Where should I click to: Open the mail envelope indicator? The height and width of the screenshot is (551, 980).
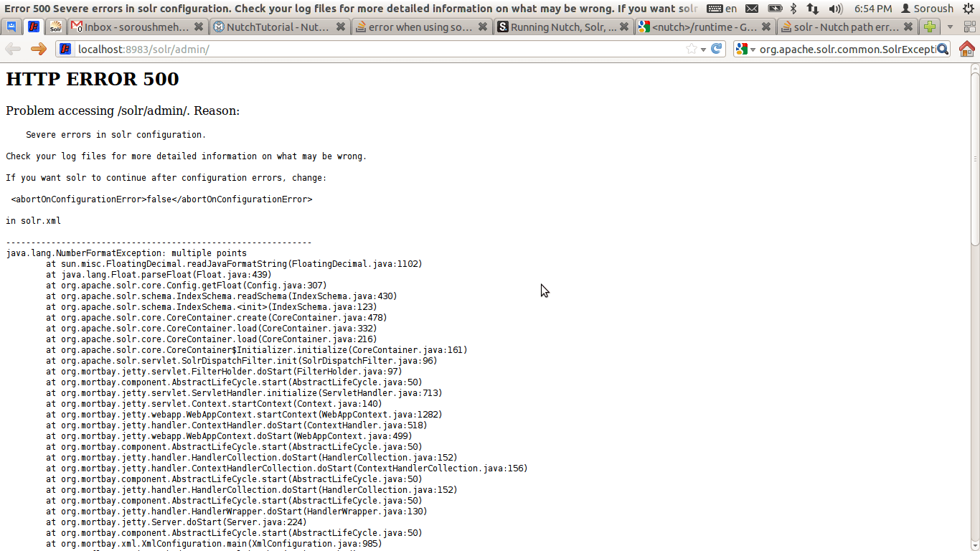tap(752, 9)
